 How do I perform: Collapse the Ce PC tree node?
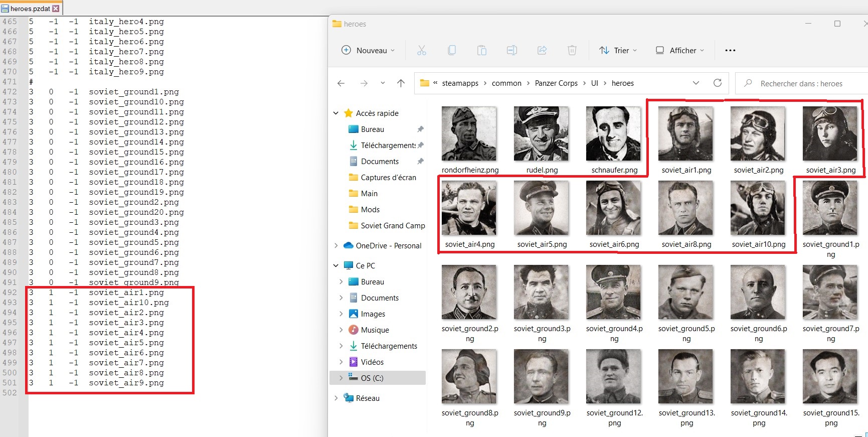[336, 266]
